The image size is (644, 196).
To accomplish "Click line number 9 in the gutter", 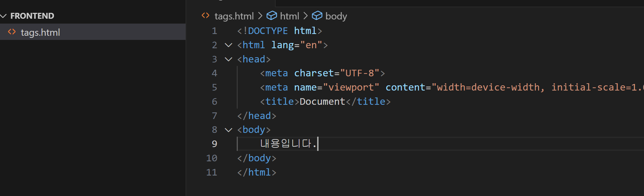I will pos(215,144).
